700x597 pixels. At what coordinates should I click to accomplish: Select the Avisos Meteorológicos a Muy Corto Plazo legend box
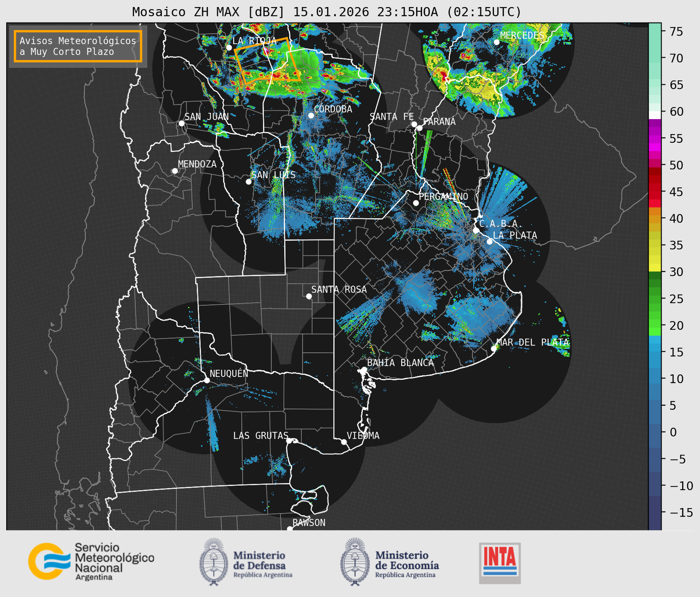coord(78,46)
